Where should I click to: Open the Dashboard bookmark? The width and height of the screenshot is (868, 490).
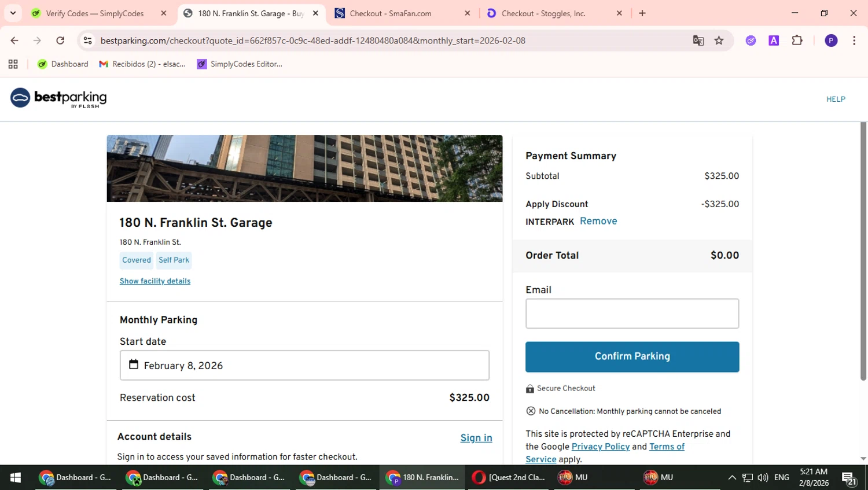(62, 64)
